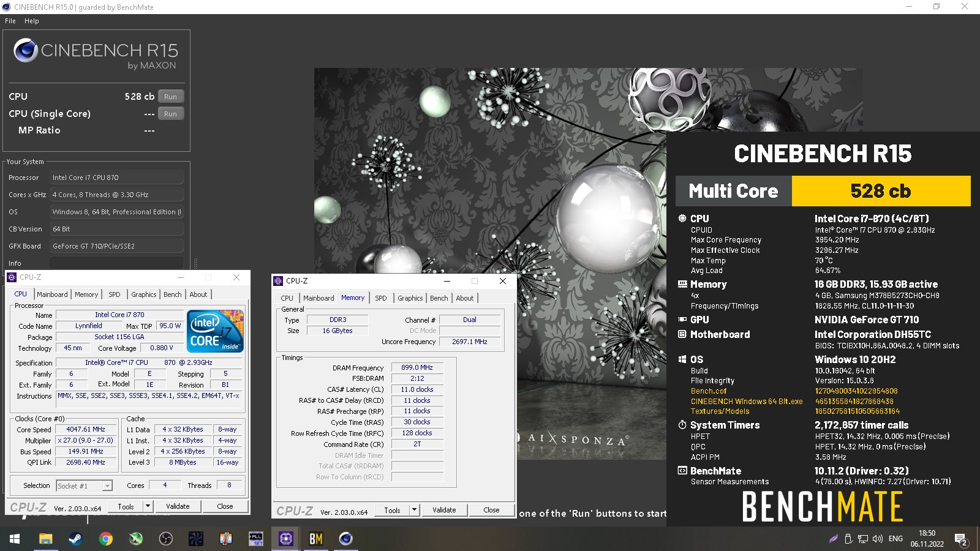
Task: Switch to BenchMate via BM taskbar icon
Action: 316,539
